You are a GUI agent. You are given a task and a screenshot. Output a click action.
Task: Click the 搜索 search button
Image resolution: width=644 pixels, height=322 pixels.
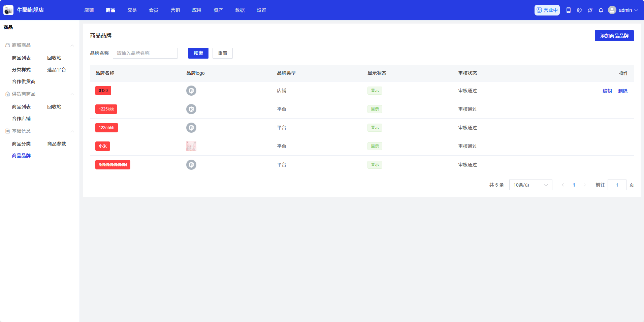[198, 53]
